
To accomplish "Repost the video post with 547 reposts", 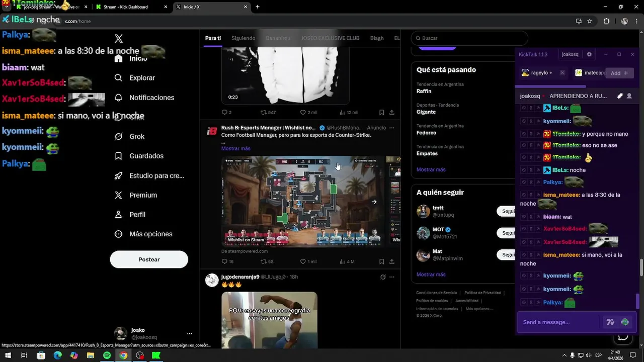I will pos(268,112).
